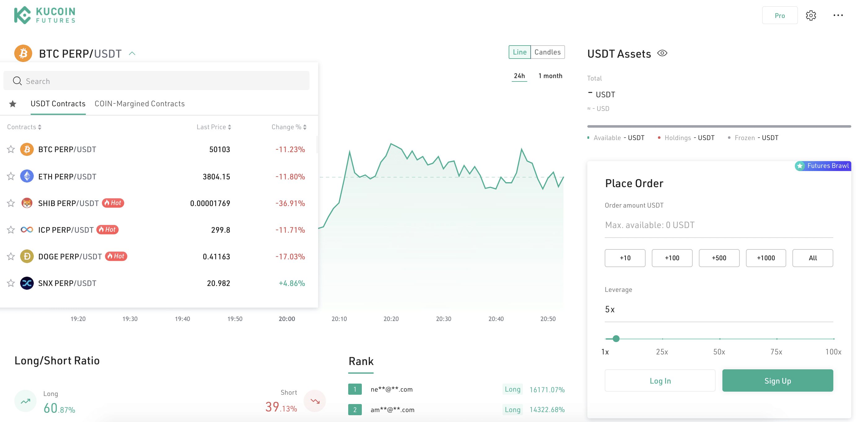Click the DOGE PERP/USDT coin icon
The height and width of the screenshot is (422, 868).
[27, 257]
